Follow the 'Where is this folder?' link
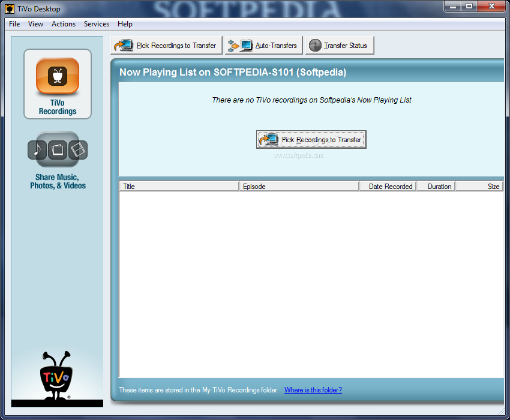Image resolution: width=510 pixels, height=420 pixels. coord(313,390)
